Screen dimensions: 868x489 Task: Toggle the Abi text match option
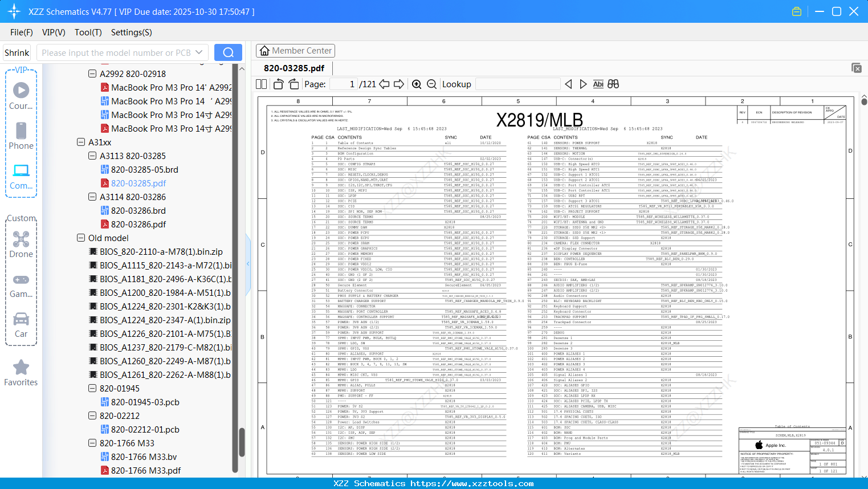pyautogui.click(x=598, y=84)
